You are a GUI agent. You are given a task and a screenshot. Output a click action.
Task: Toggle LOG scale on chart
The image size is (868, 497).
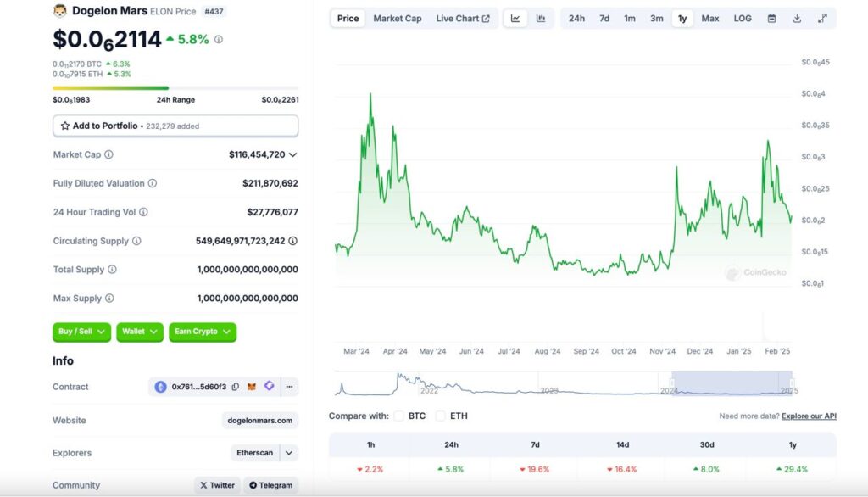point(743,19)
